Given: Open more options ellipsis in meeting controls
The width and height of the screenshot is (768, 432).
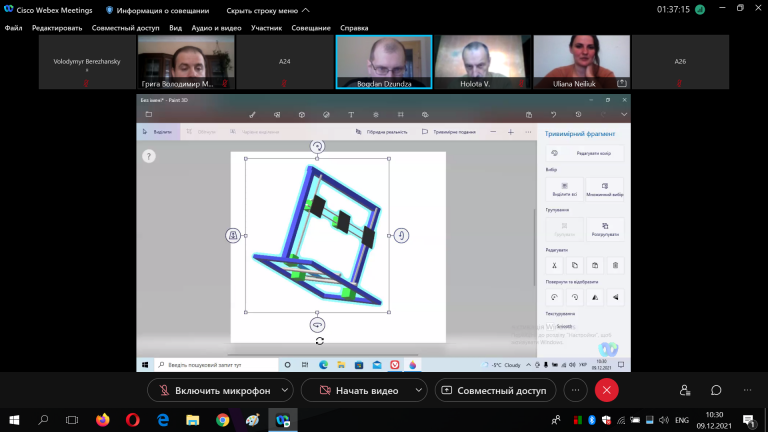Looking at the screenshot, I should (x=576, y=390).
